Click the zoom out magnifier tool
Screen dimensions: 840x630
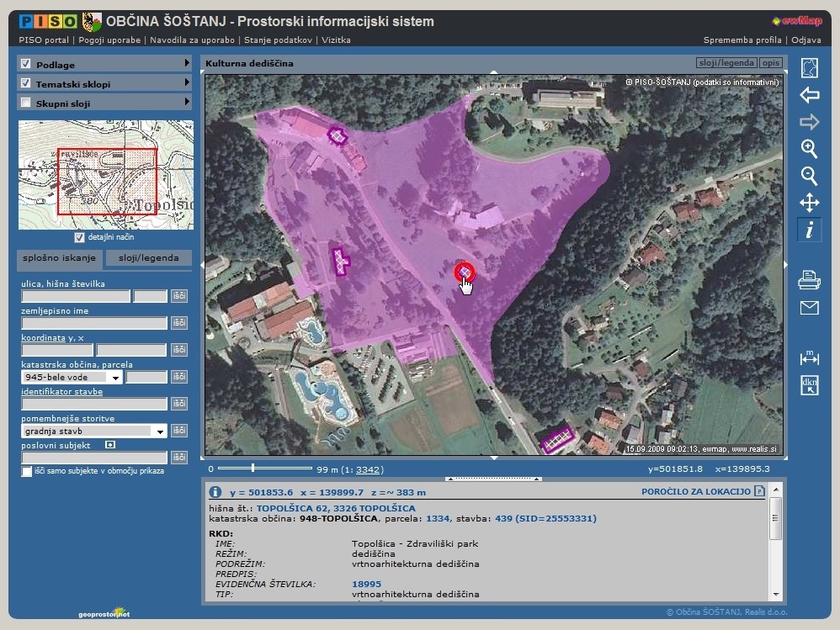809,176
